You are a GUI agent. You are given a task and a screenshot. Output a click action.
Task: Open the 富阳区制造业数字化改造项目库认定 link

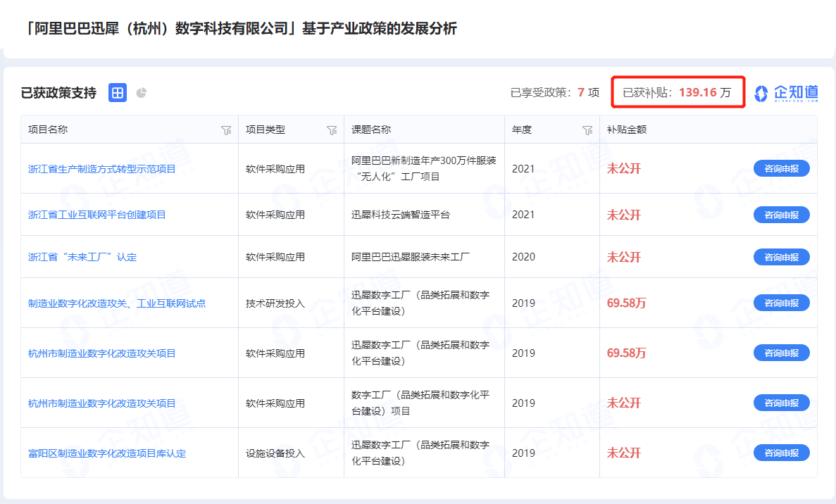107,453
